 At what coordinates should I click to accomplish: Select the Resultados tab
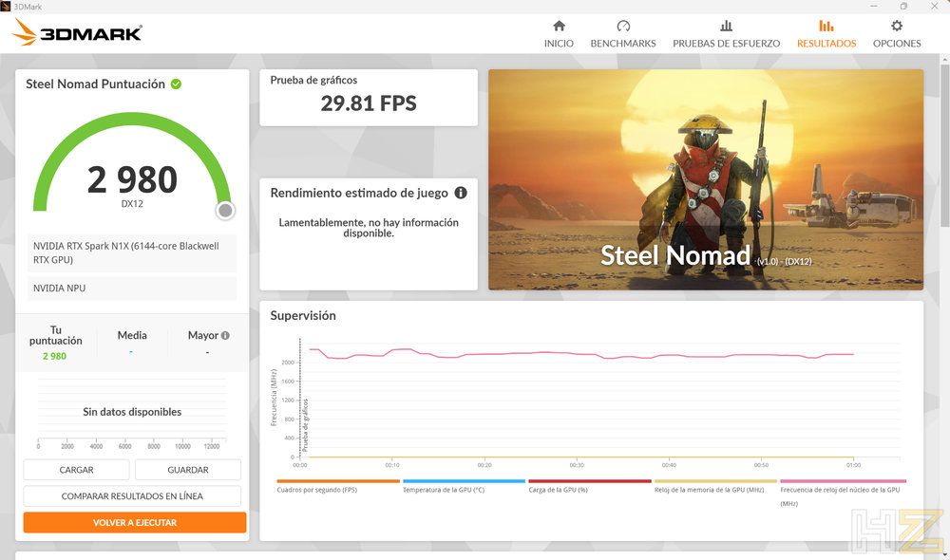[826, 34]
